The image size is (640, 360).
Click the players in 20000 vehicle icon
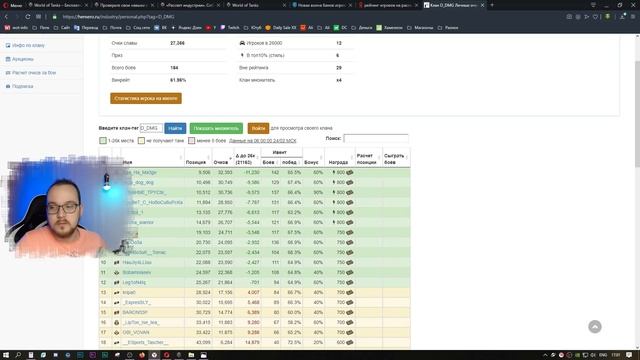pos(242,43)
